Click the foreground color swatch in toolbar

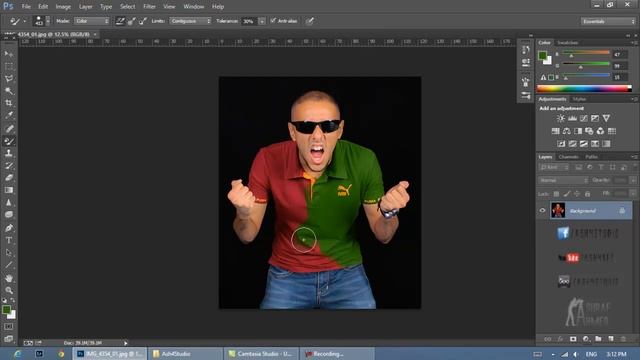6,310
